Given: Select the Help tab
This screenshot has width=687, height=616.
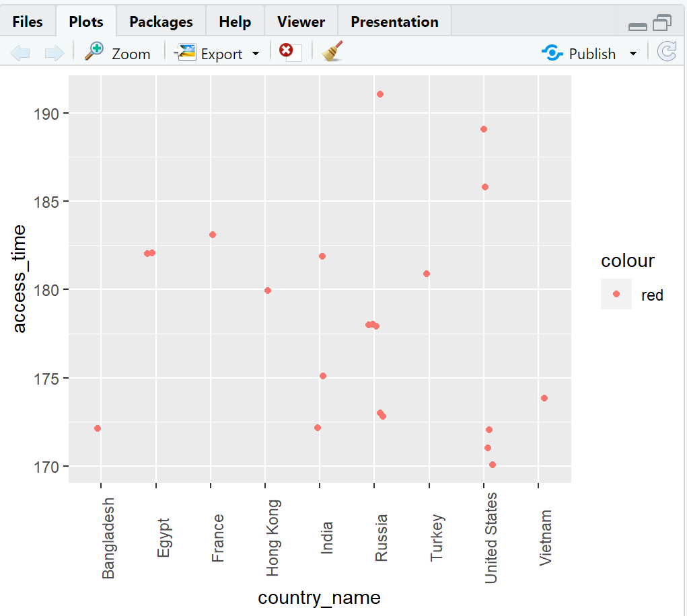Looking at the screenshot, I should [235, 22].
